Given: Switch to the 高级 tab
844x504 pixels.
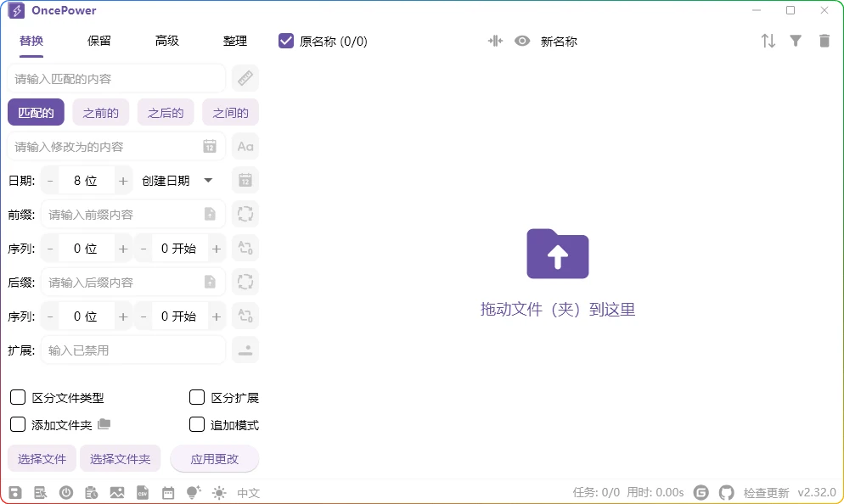Looking at the screenshot, I should (x=167, y=40).
